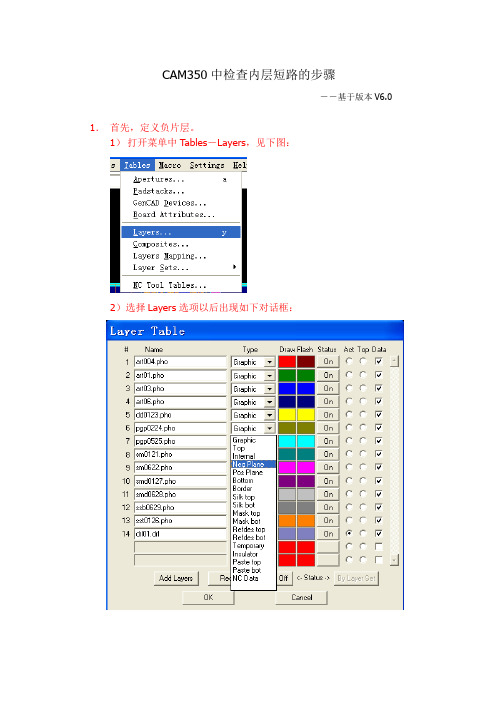Expand the Layer Sets... submenu

[x=181, y=267]
